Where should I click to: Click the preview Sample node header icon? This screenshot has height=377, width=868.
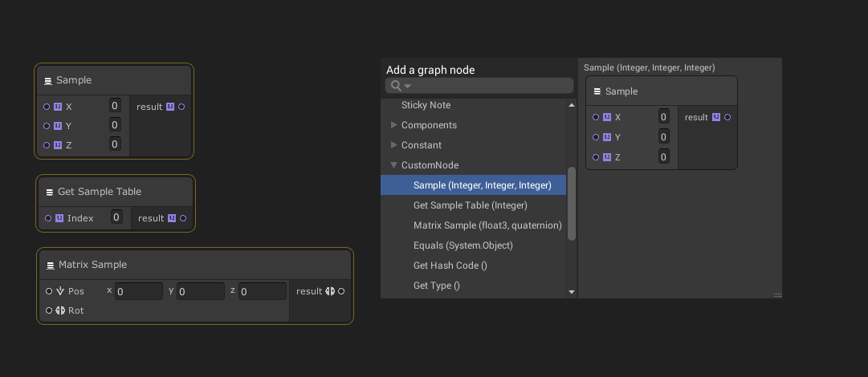tap(597, 91)
